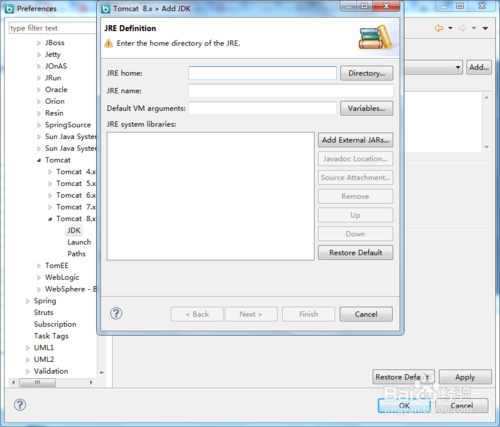The height and width of the screenshot is (427, 500).
Task: Click scroll up arrow in Preferences right pane
Action: coord(487,97)
